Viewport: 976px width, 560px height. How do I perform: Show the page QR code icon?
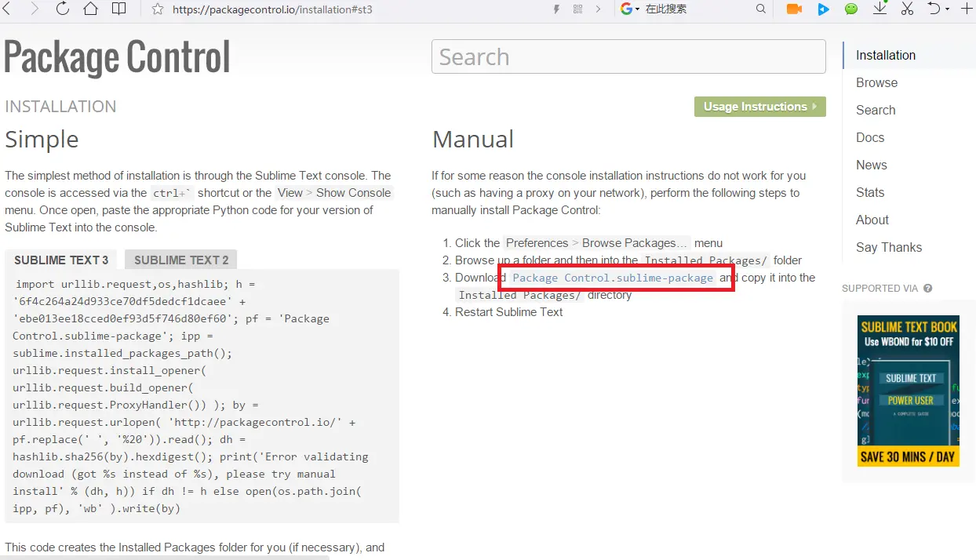pos(578,9)
